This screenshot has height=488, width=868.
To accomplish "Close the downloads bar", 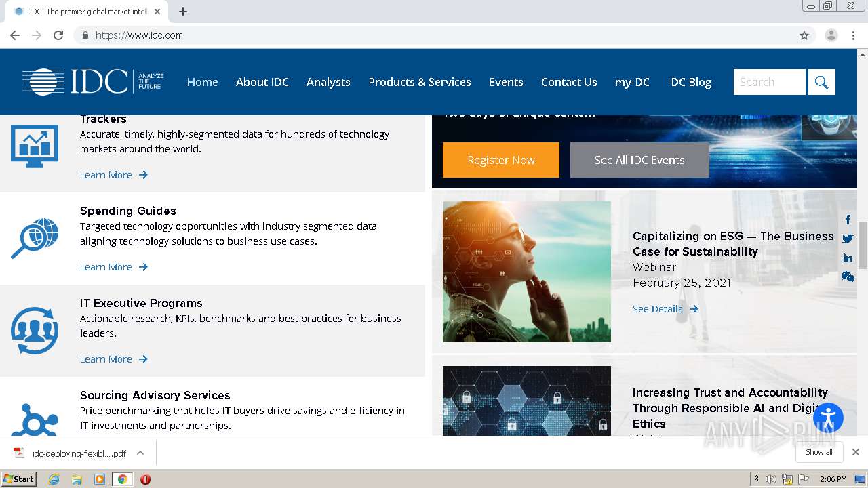I will 856,452.
